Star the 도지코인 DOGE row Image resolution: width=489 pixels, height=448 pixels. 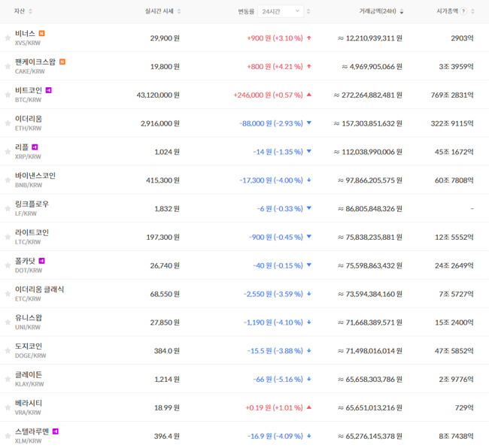[8, 351]
